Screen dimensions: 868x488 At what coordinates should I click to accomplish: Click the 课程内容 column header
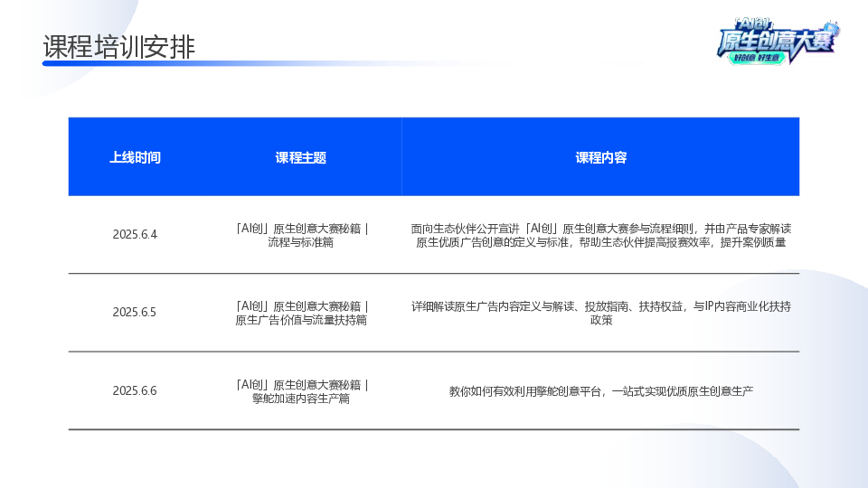(600, 157)
